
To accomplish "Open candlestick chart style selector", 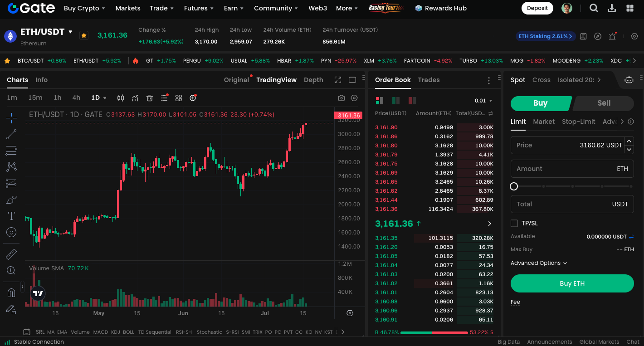I will (121, 98).
